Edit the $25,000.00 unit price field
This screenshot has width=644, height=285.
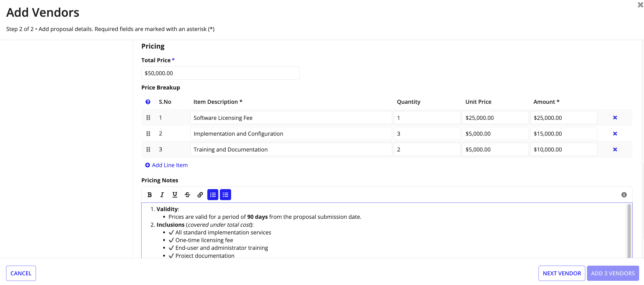pyautogui.click(x=495, y=118)
